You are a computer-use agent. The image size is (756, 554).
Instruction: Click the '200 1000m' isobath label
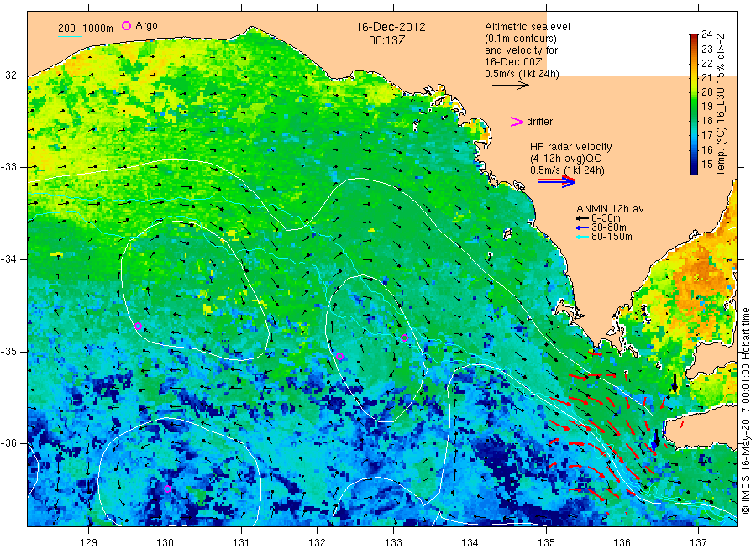[86, 29]
